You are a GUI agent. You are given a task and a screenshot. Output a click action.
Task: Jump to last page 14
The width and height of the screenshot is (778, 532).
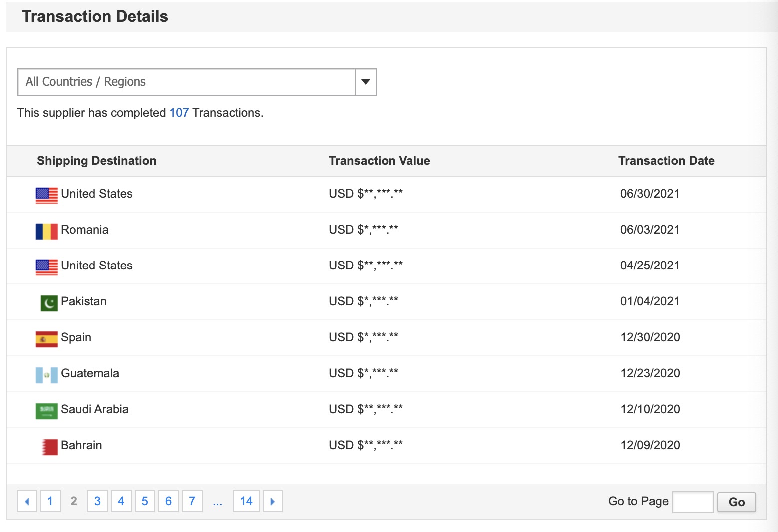tap(246, 501)
